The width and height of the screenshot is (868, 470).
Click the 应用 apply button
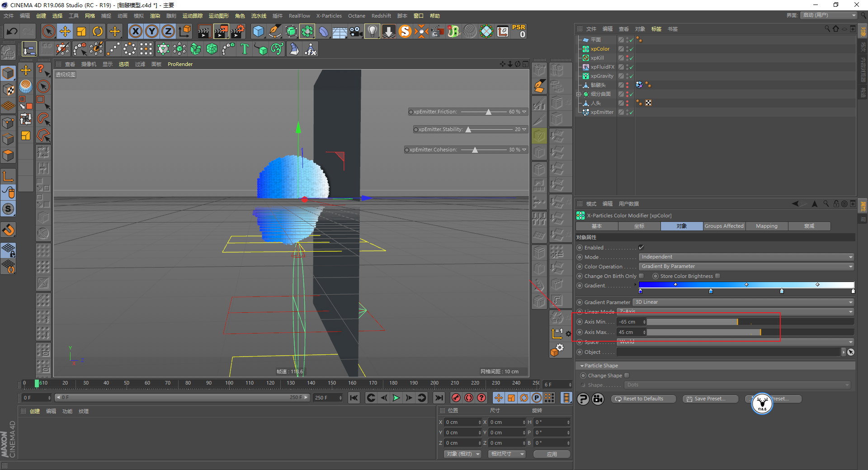tap(552, 454)
